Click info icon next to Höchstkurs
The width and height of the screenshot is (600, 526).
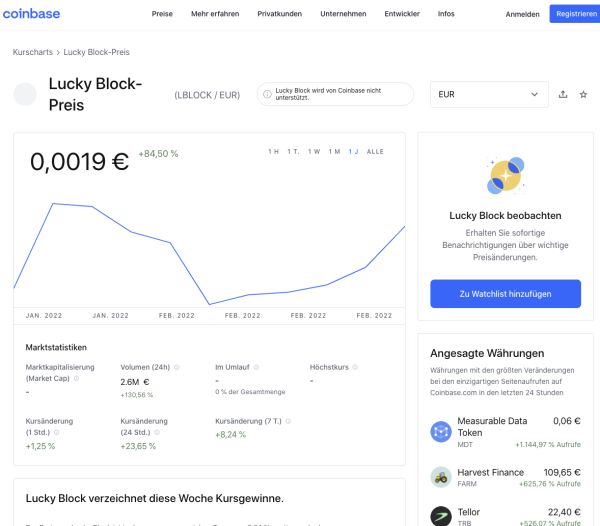click(355, 367)
